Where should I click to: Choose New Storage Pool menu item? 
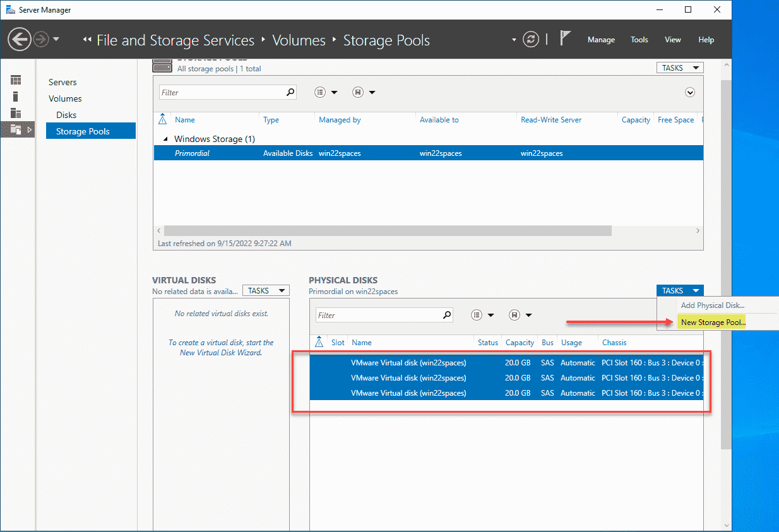pos(713,322)
